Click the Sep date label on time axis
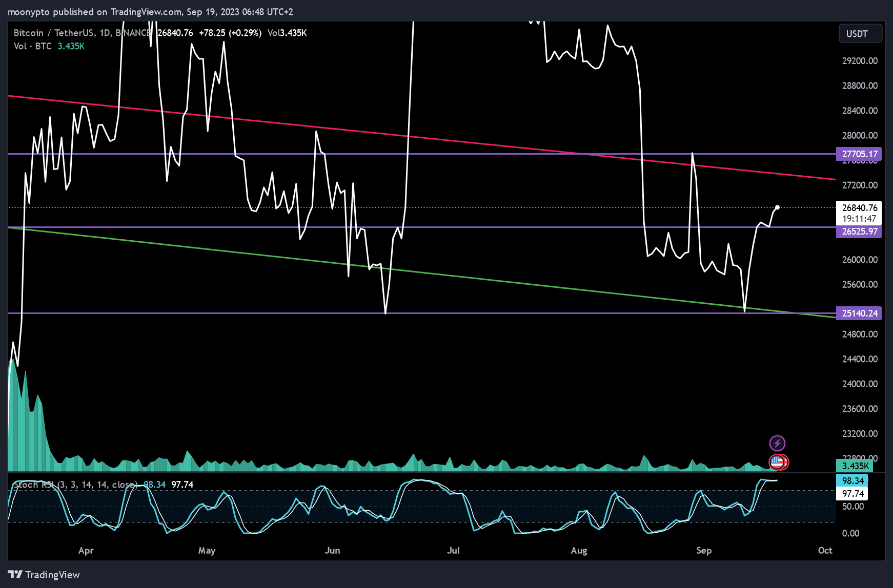Screen dimensions: 893x588 (x=704, y=551)
